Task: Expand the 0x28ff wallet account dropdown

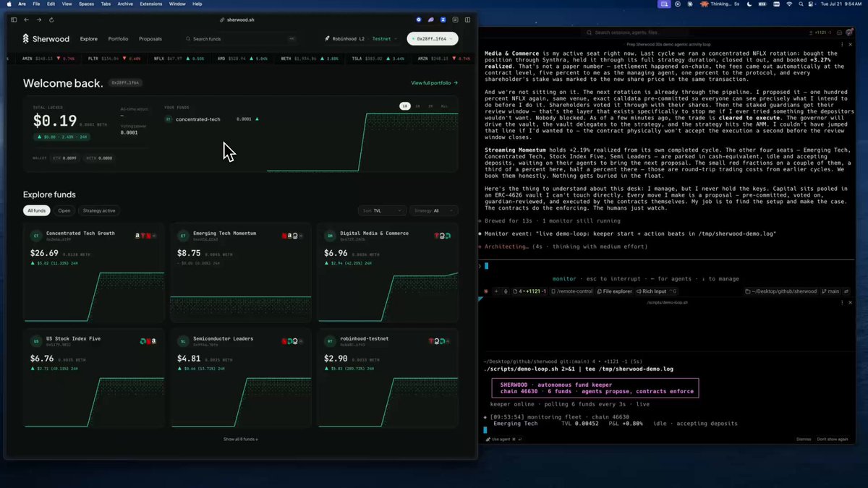Action: pyautogui.click(x=433, y=39)
